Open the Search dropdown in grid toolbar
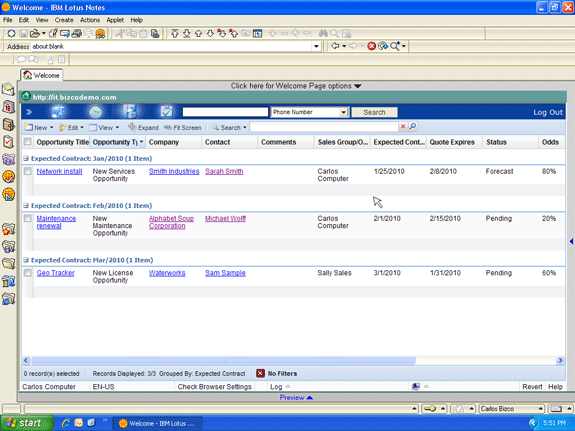The width and height of the screenshot is (575, 431). click(229, 127)
